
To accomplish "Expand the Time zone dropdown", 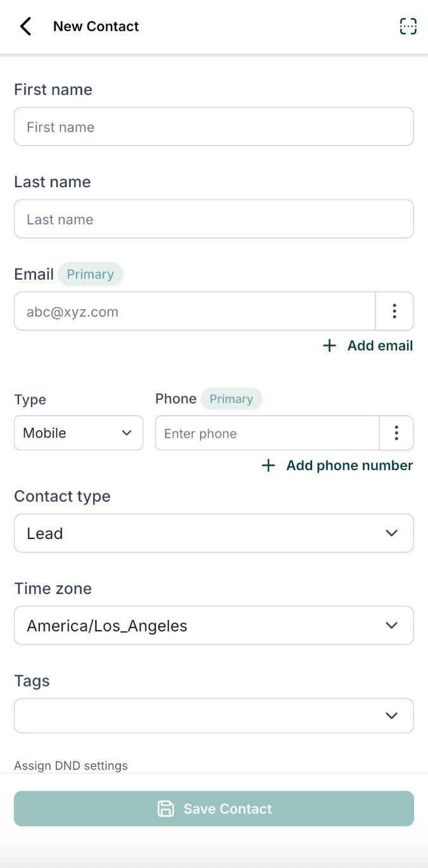I will (214, 626).
